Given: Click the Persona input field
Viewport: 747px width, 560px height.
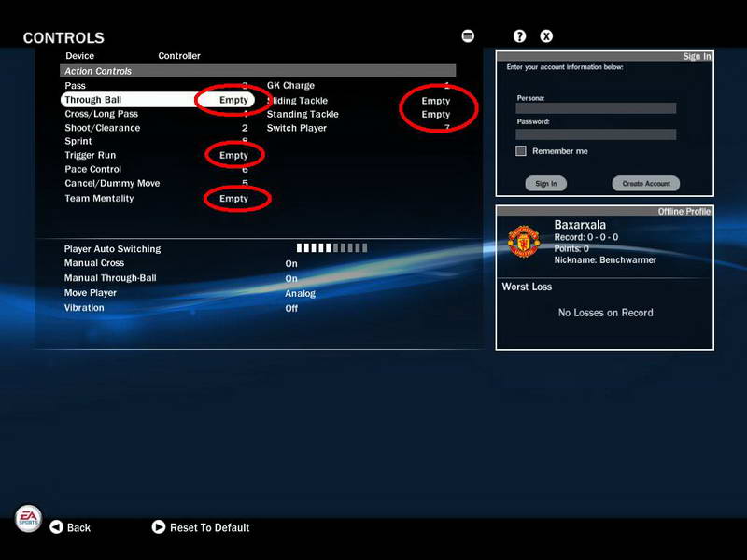Looking at the screenshot, I should (596, 108).
